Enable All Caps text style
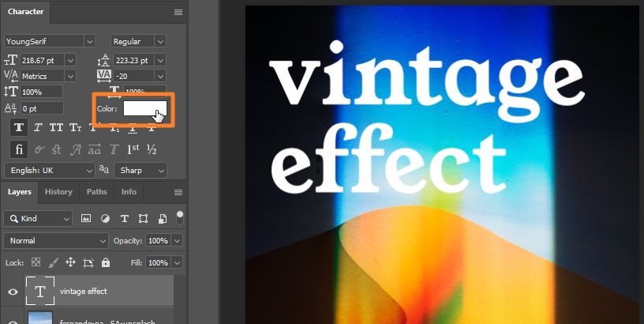 click(x=56, y=127)
